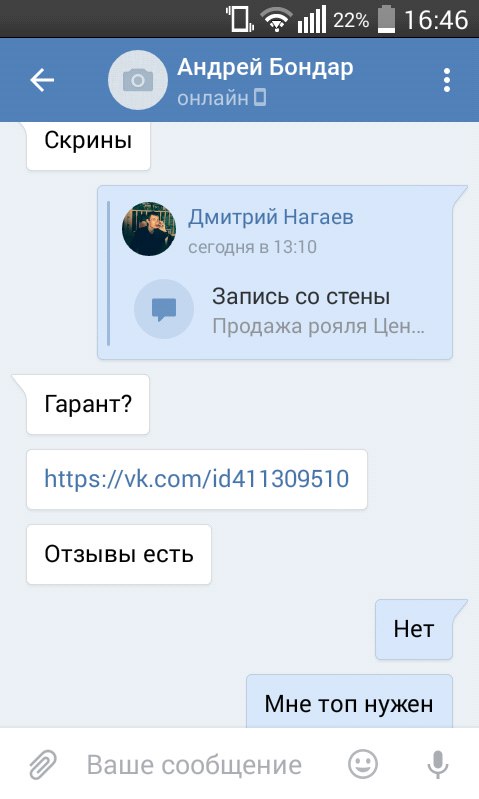Tap the camera placeholder profile avatar
The width and height of the screenshot is (479, 799).
pos(138,80)
